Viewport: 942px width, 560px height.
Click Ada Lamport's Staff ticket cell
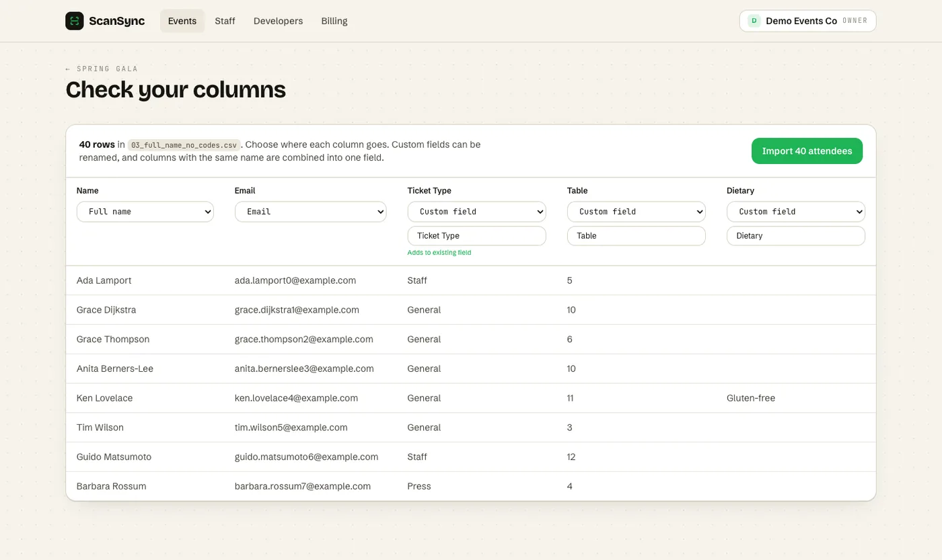click(417, 280)
